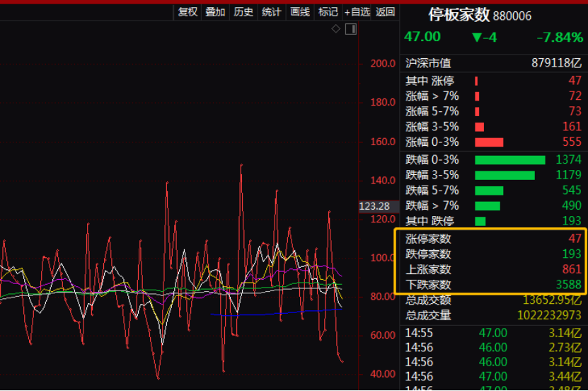The height and width of the screenshot is (391, 588).
Task: Click the green bar for 跌幅 0-3%
Action: tap(509, 160)
